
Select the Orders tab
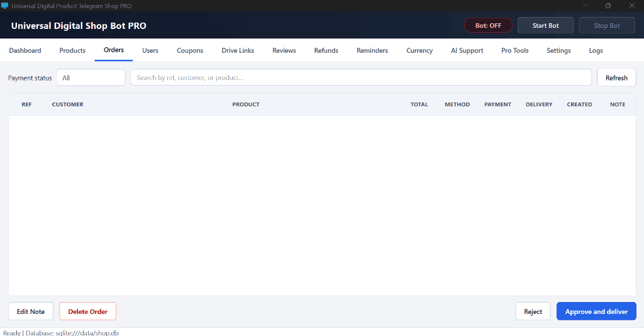pyautogui.click(x=114, y=50)
